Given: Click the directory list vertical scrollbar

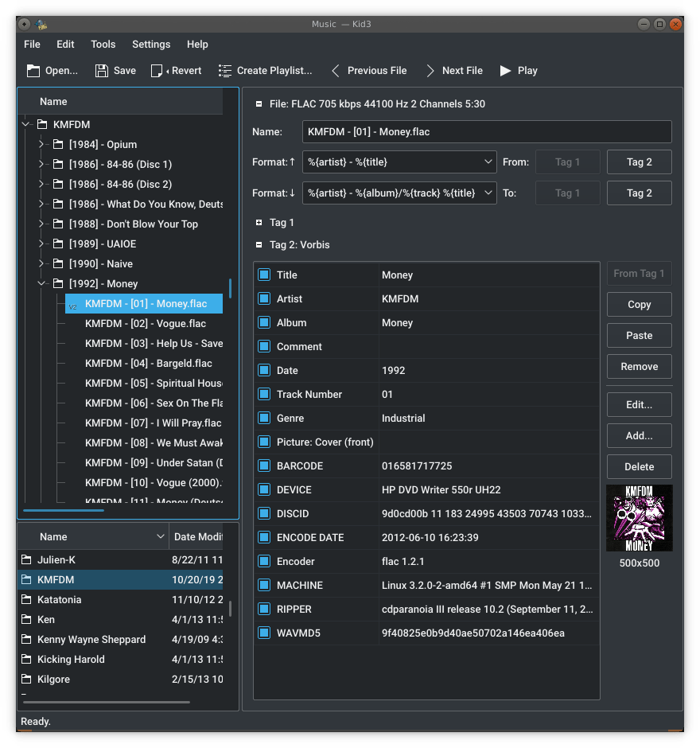Looking at the screenshot, I should tap(231, 608).
